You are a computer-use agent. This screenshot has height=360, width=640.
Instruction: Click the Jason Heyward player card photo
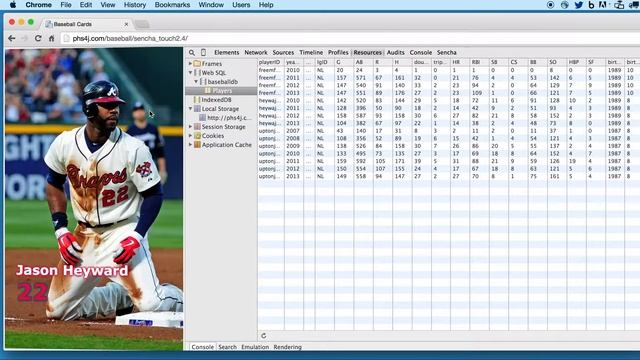[x=94, y=199]
